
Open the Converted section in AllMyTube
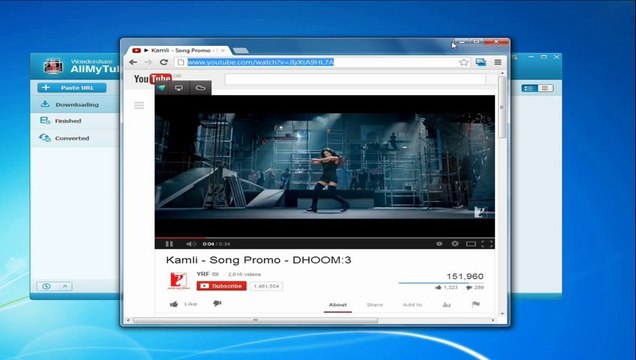[x=75, y=138]
